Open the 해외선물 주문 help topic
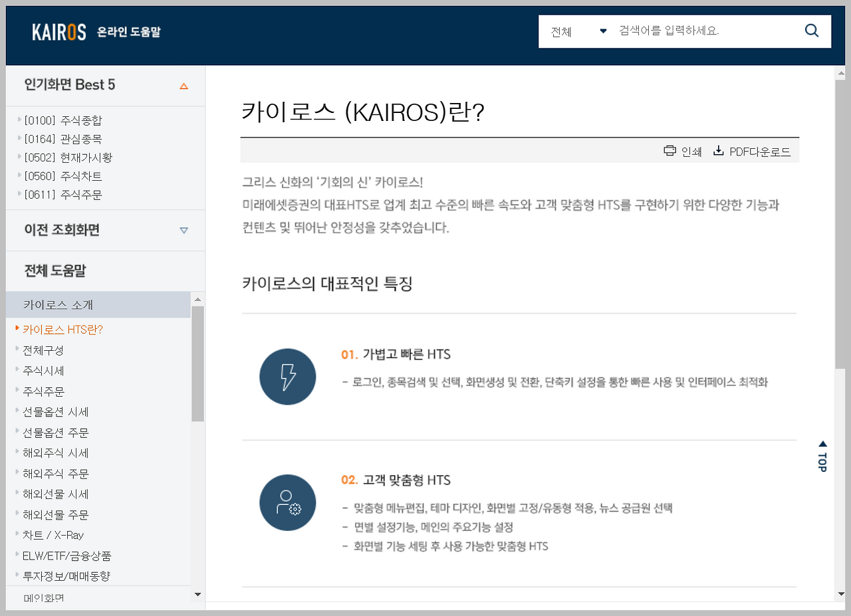Screen dimensions: 851x616 [56, 515]
